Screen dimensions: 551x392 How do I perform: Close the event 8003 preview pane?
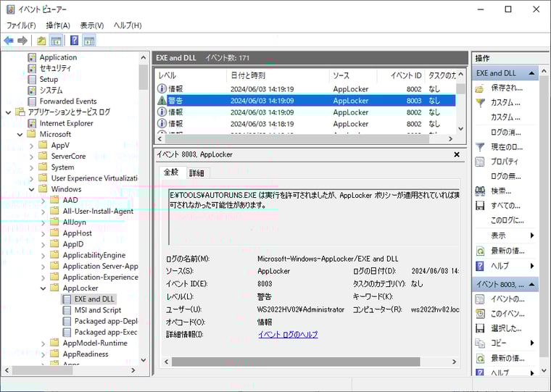tap(457, 154)
